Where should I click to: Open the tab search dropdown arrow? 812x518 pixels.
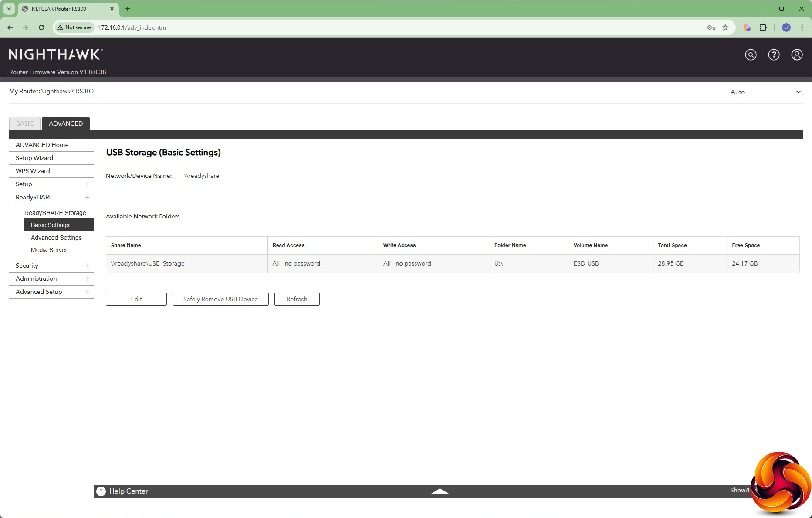tap(9, 9)
